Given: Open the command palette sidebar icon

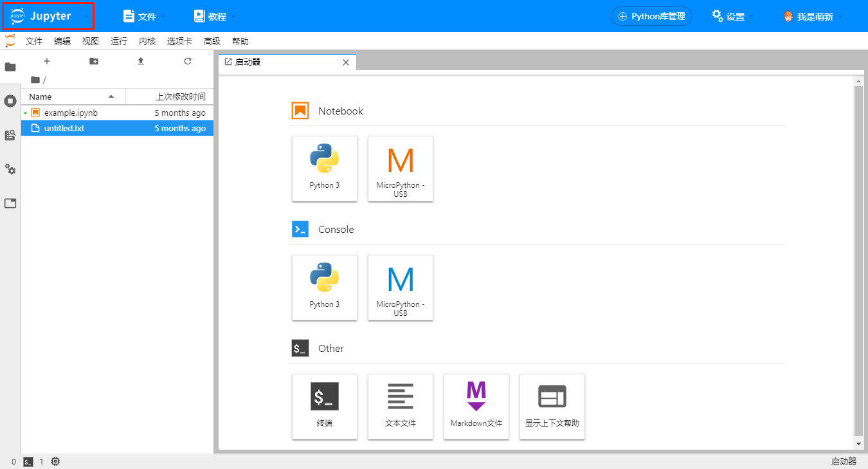Looking at the screenshot, I should pyautogui.click(x=10, y=135).
